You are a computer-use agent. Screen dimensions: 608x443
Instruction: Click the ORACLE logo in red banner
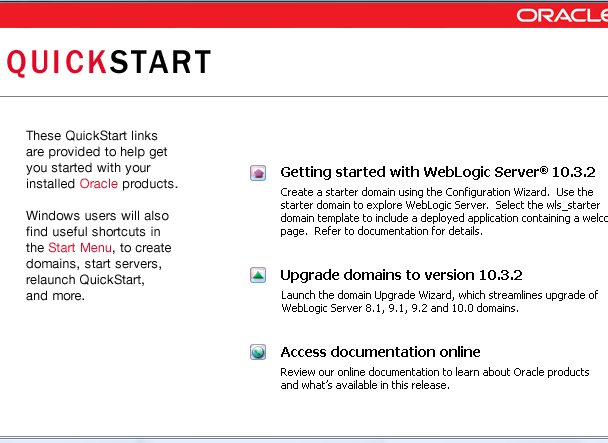click(x=562, y=16)
